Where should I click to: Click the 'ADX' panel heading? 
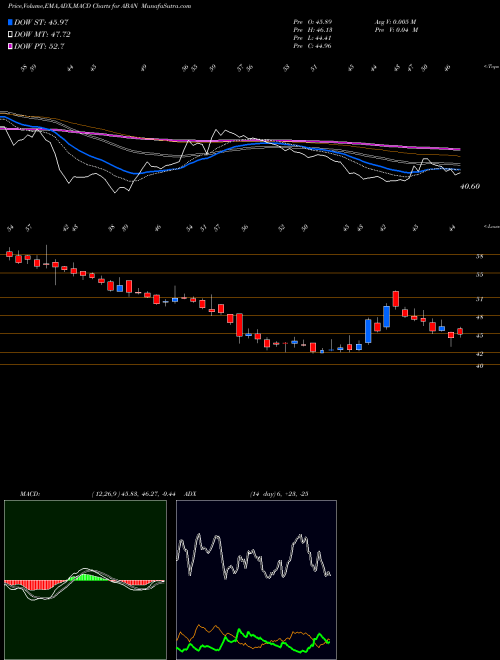190,494
